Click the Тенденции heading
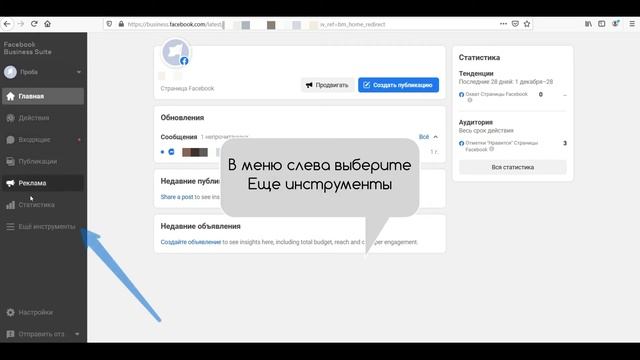Image resolution: width=640 pixels, height=360 pixels. [x=476, y=73]
